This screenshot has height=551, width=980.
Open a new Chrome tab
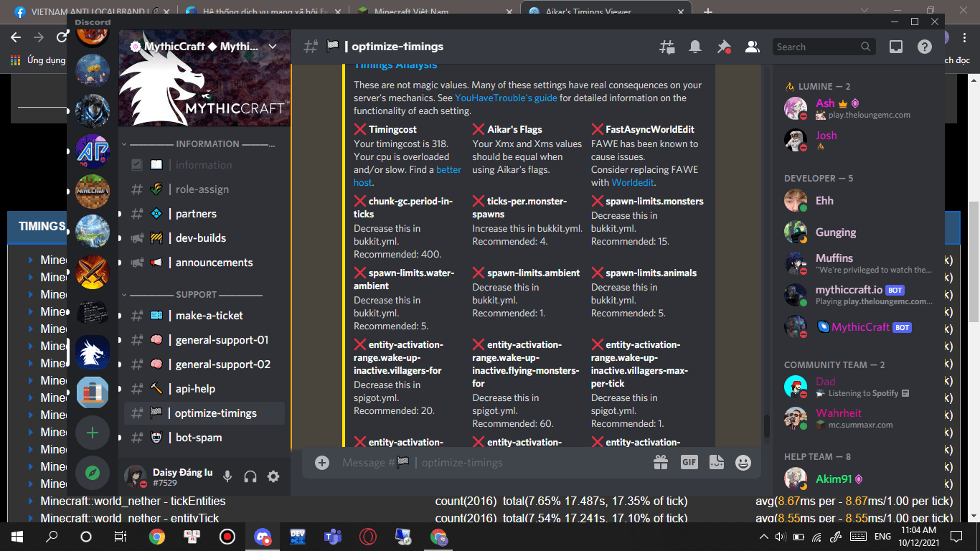pyautogui.click(x=708, y=11)
